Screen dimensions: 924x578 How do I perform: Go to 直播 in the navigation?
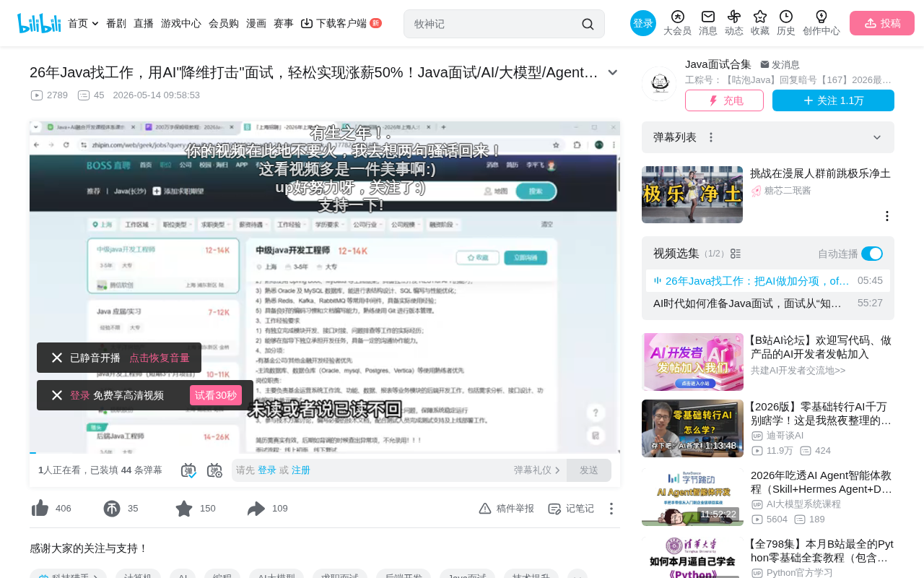144,23
